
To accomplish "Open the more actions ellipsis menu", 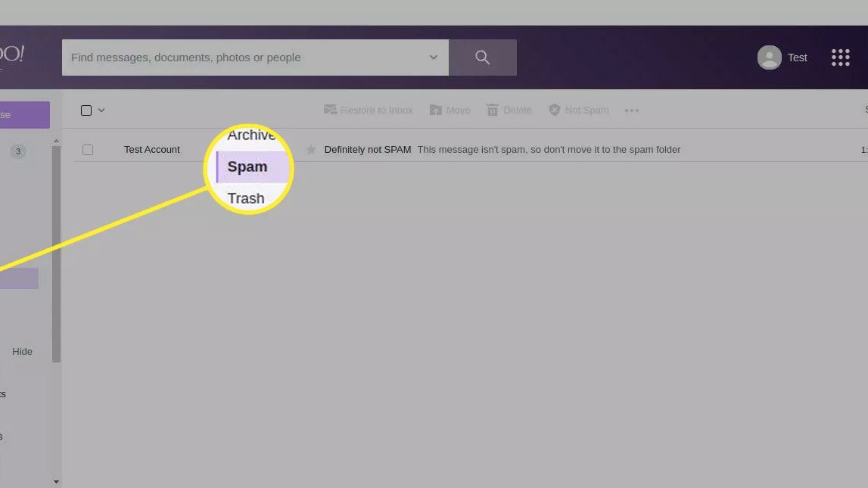I will click(632, 110).
